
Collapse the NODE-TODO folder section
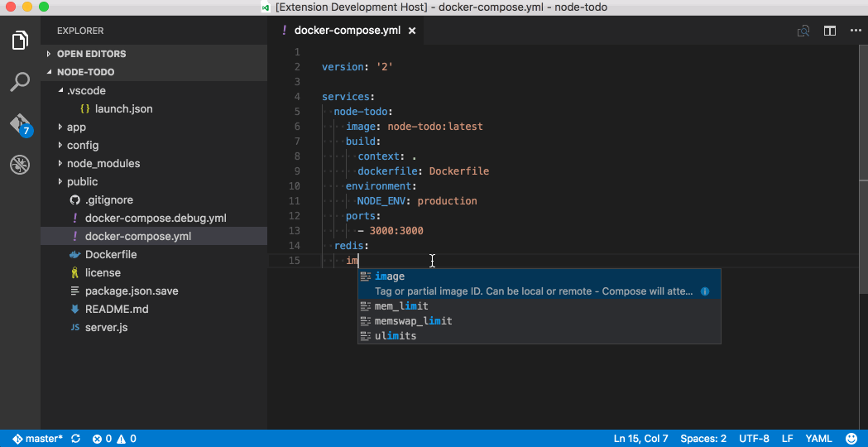click(154, 72)
